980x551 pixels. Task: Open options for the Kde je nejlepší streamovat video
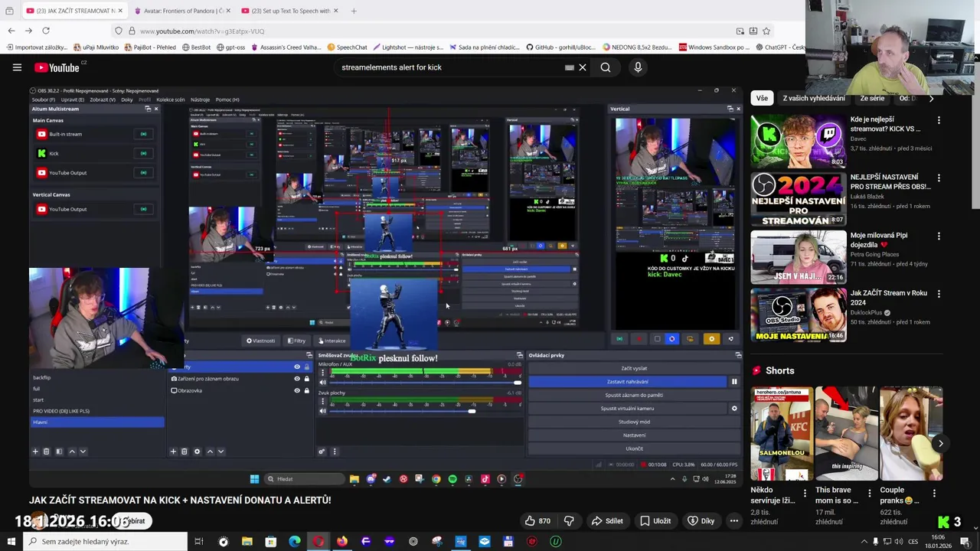pos(939,120)
